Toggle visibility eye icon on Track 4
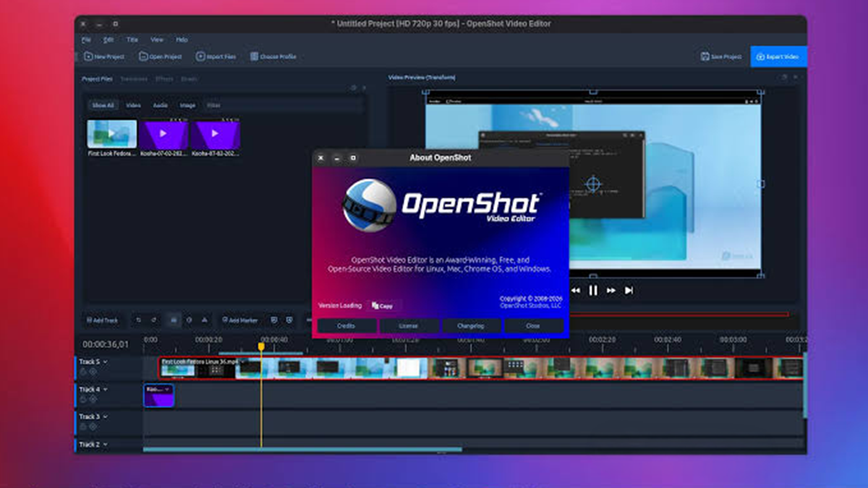The width and height of the screenshot is (868, 488). tap(93, 399)
